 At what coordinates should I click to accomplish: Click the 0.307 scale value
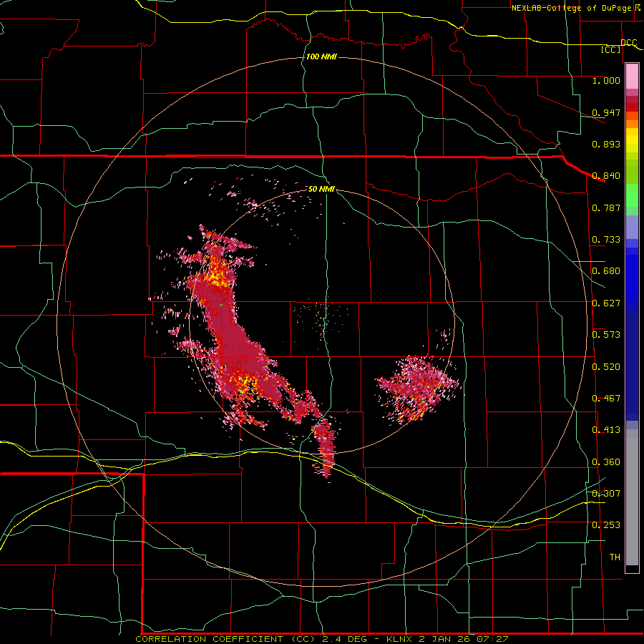606,494
